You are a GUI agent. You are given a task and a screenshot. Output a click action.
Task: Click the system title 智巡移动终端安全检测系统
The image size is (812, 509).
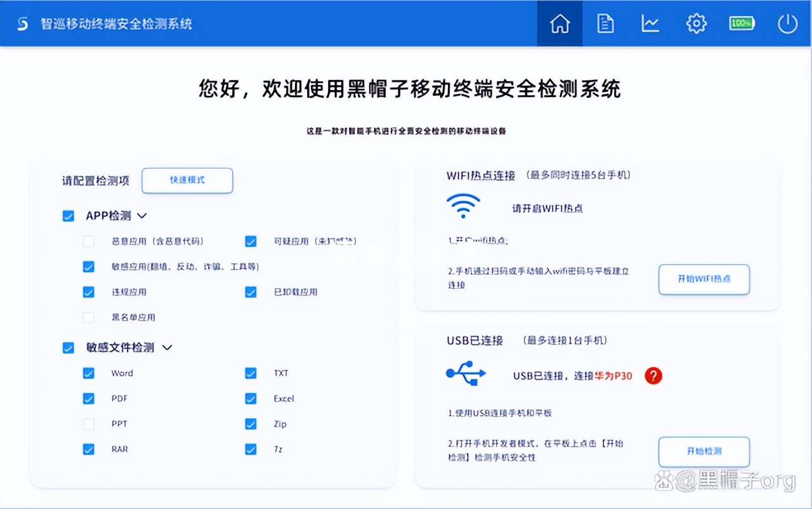114,23
